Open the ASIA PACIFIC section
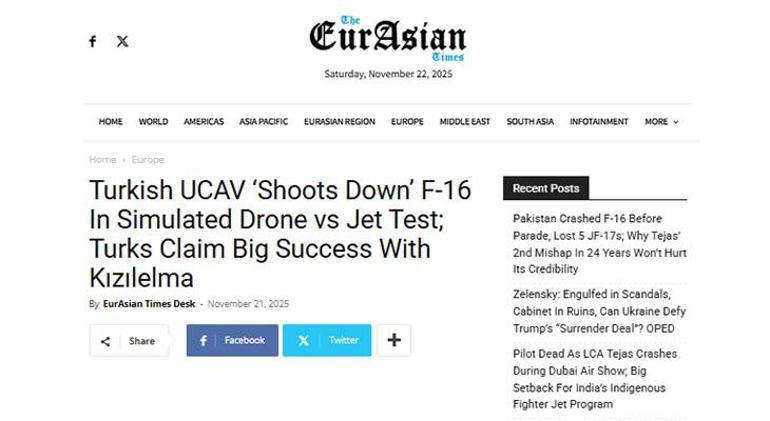The height and width of the screenshot is (421, 770). point(263,122)
